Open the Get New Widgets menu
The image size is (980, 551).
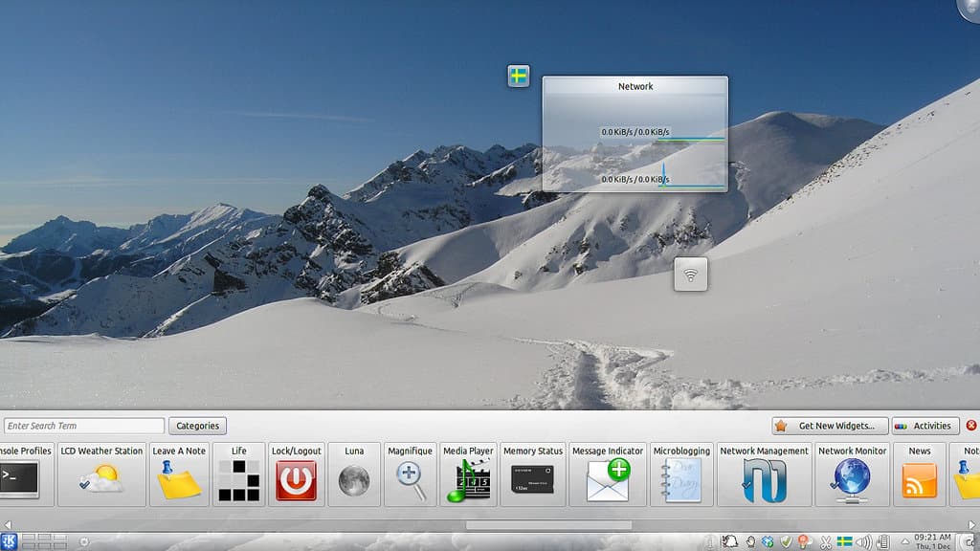tap(828, 426)
